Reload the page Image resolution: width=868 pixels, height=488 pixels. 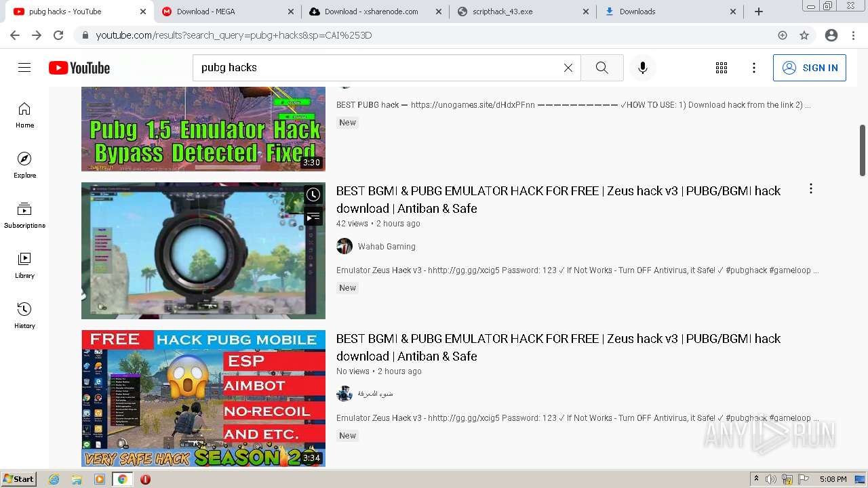tap(58, 35)
